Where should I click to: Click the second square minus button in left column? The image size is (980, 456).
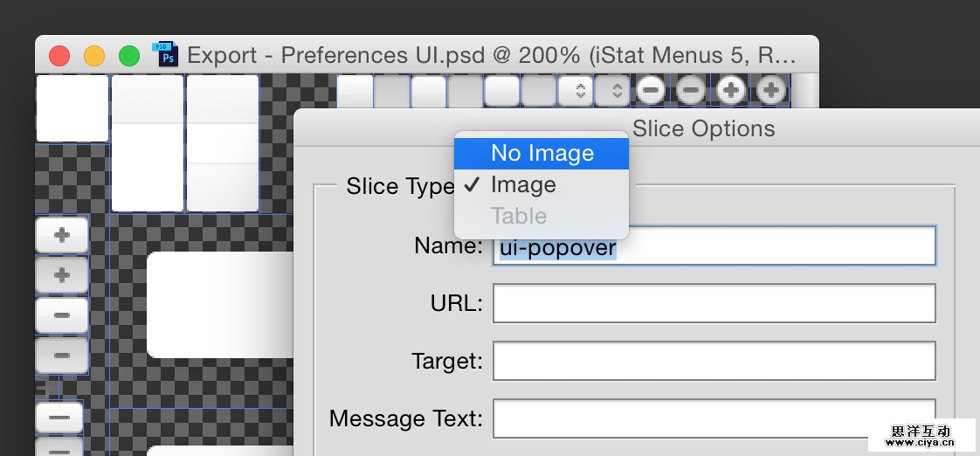pyautogui.click(x=62, y=356)
